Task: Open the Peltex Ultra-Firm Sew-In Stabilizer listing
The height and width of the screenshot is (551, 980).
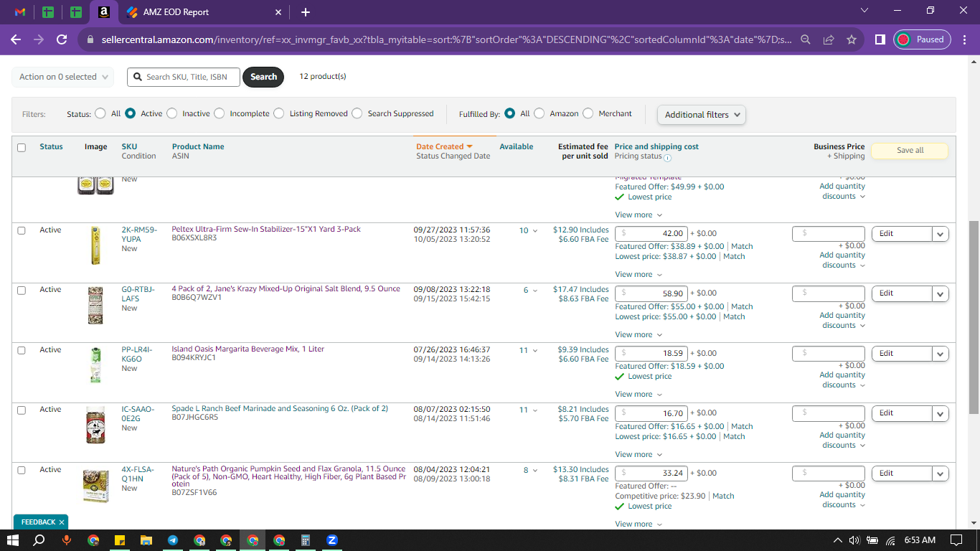Action: pos(266,230)
